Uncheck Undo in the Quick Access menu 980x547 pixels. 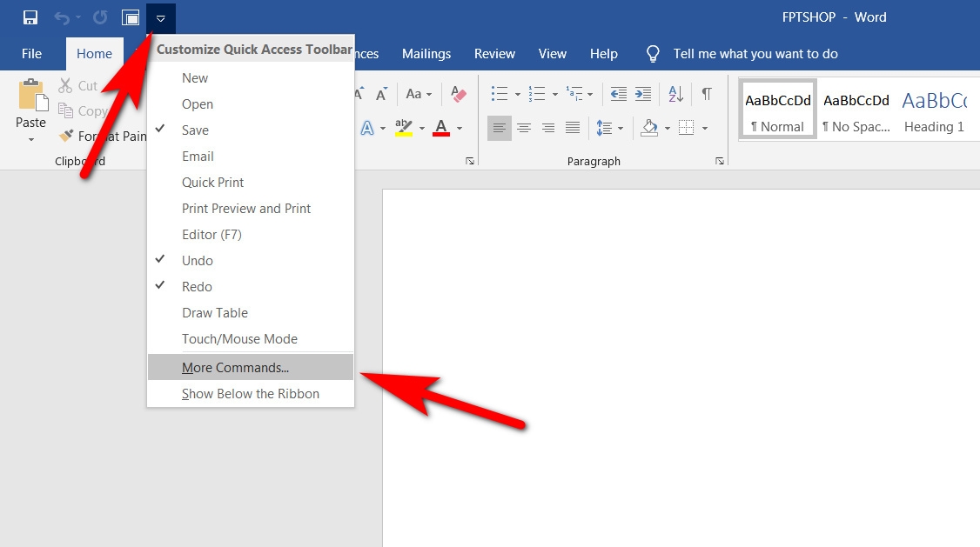(198, 260)
